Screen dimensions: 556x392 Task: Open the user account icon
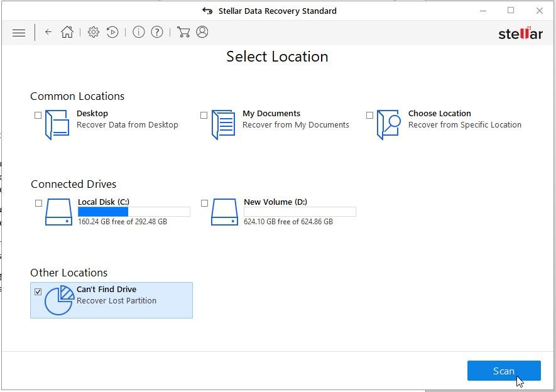202,32
